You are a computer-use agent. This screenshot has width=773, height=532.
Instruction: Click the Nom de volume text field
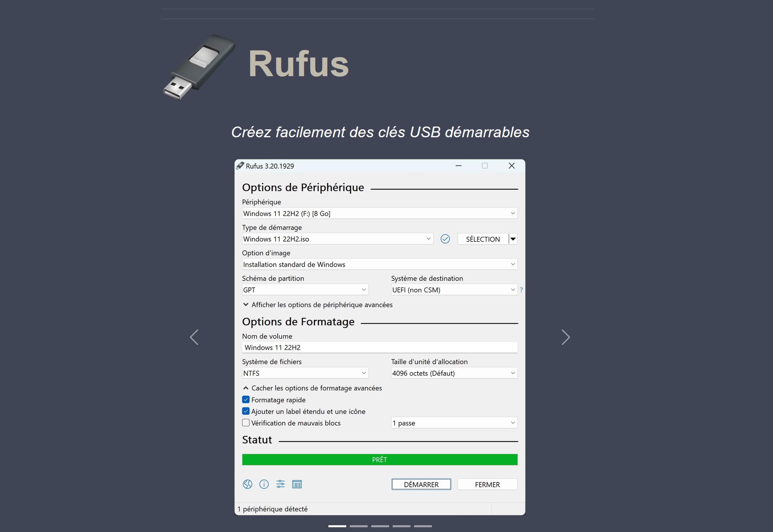click(379, 348)
